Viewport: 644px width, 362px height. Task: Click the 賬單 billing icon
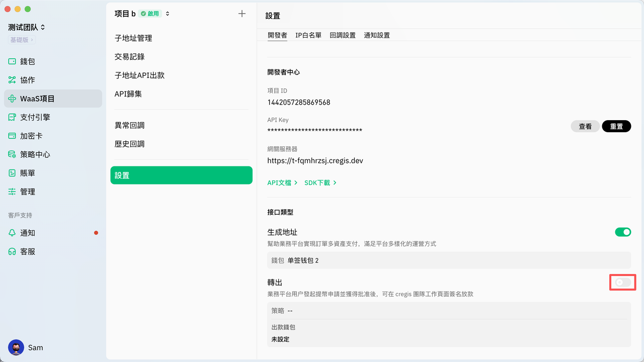pyautogui.click(x=12, y=173)
